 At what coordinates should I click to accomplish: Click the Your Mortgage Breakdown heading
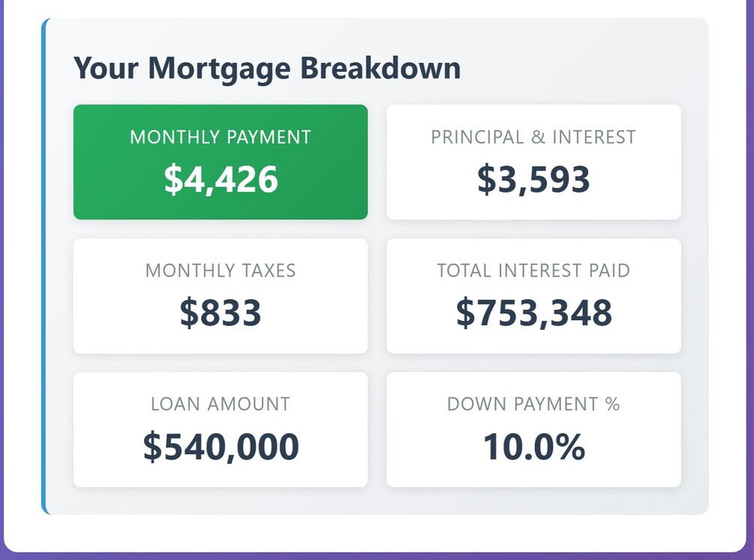267,69
